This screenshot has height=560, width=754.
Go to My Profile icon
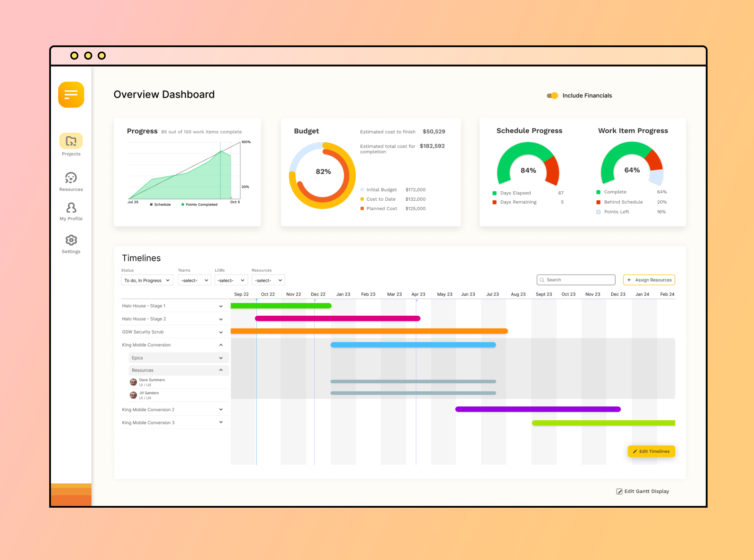click(71, 208)
